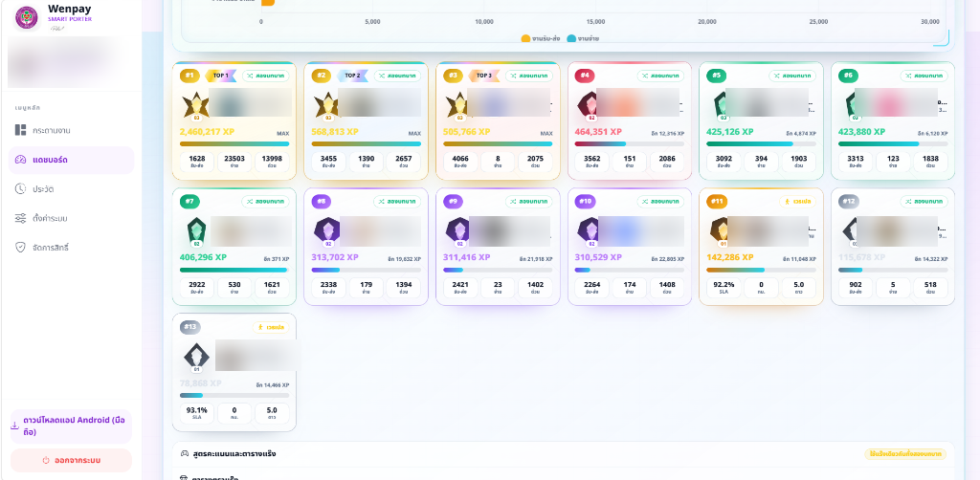Click the #3 rank pill
This screenshot has width=980, height=480.
click(x=454, y=76)
